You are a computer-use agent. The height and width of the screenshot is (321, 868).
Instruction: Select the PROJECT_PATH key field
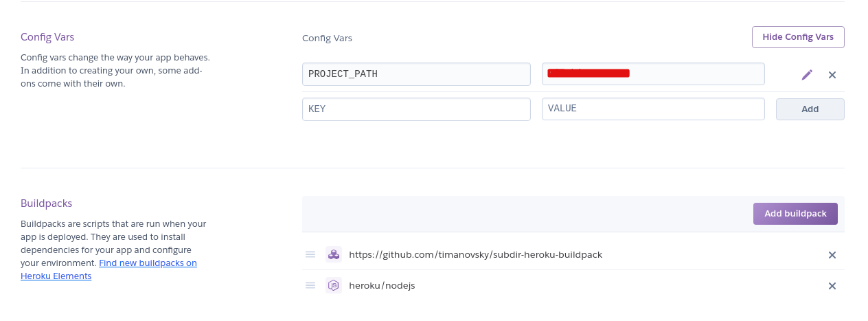point(416,74)
